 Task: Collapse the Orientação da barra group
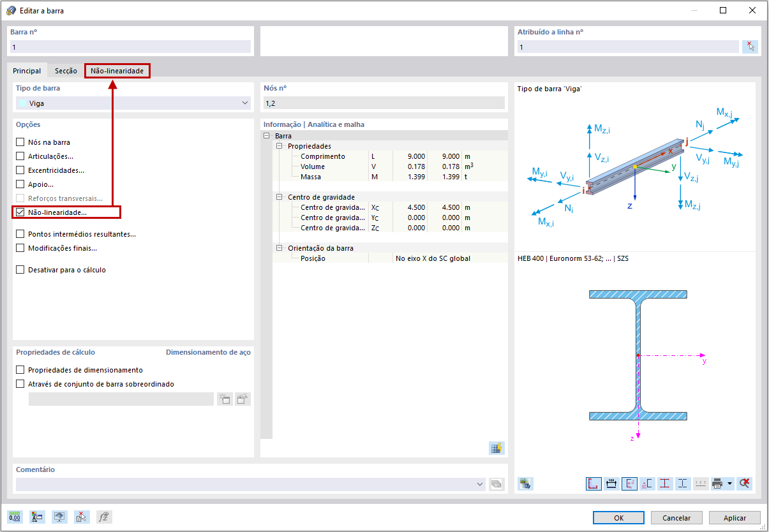pyautogui.click(x=280, y=248)
